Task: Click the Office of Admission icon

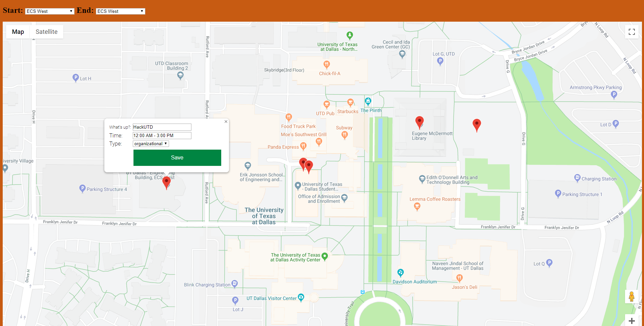Action: point(344,198)
